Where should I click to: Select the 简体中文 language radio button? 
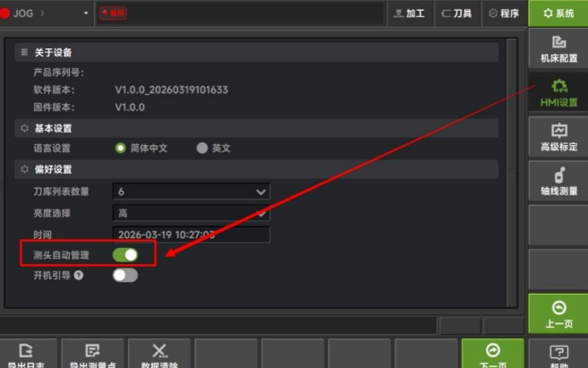coord(121,148)
